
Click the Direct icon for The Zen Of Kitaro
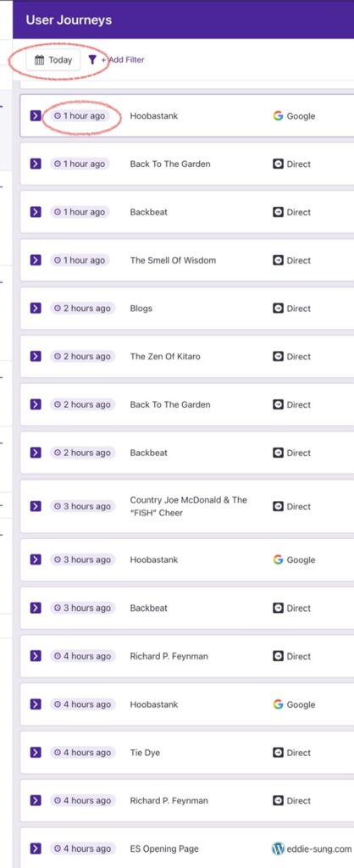coord(279,357)
